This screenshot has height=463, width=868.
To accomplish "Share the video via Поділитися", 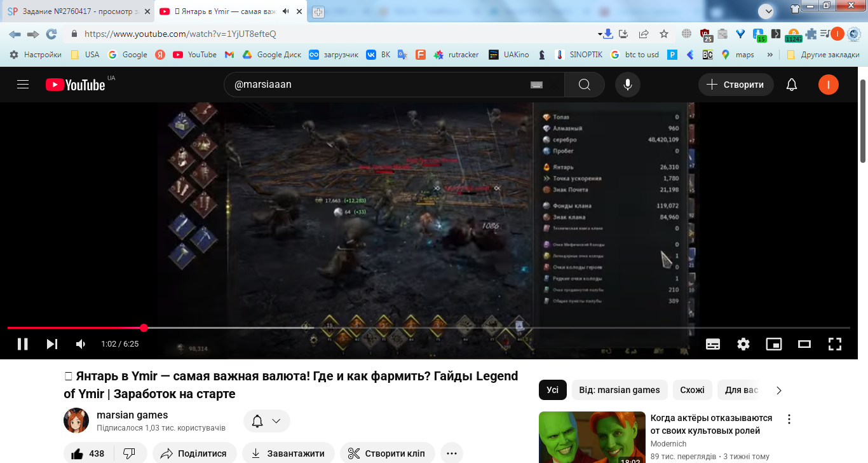I will point(194,453).
